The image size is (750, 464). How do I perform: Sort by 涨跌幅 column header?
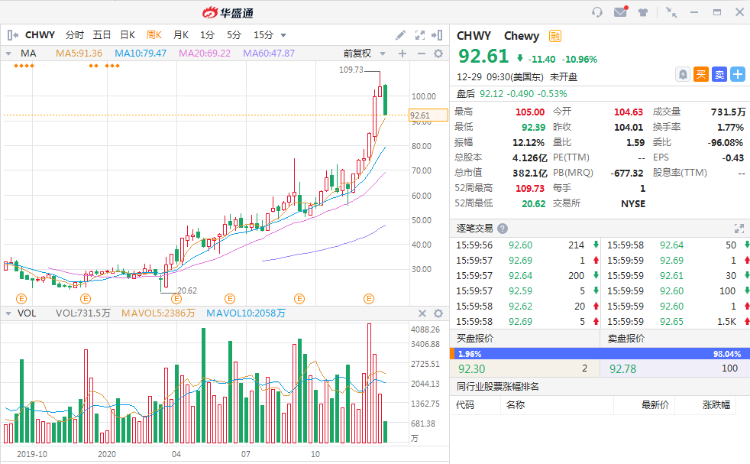[716, 405]
